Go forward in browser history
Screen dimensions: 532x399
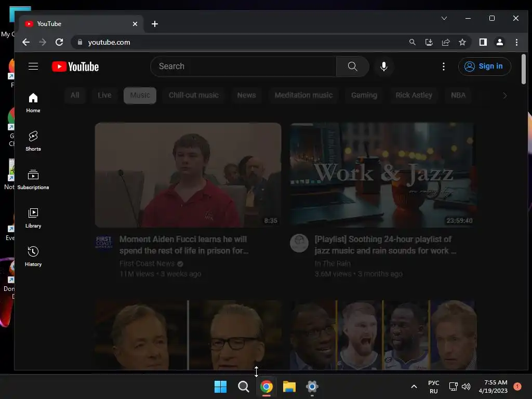click(x=43, y=42)
